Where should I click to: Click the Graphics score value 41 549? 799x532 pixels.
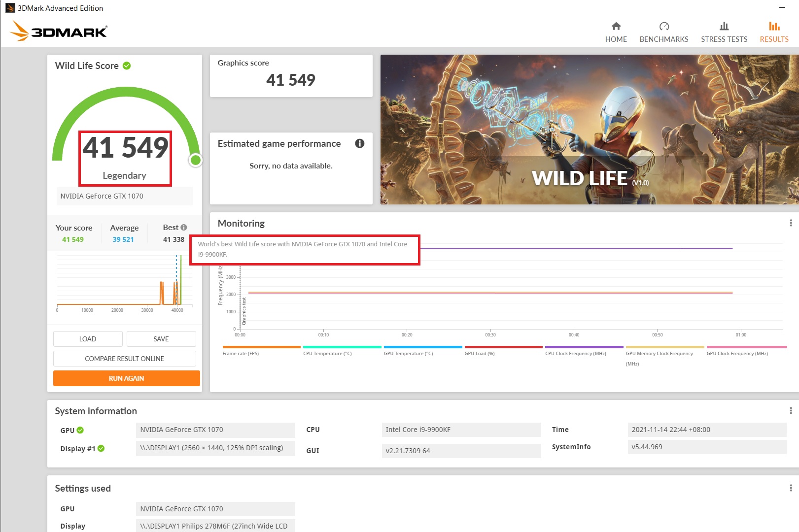pyautogui.click(x=291, y=80)
